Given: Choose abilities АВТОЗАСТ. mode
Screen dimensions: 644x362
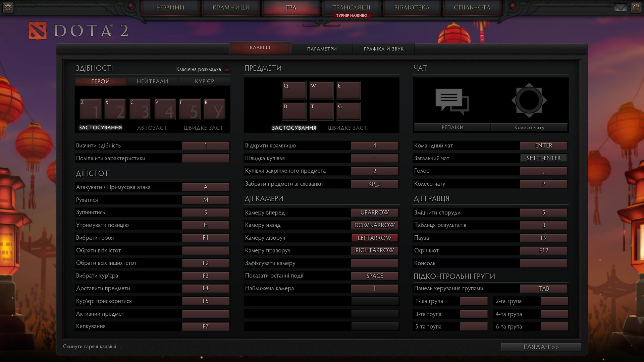Looking at the screenshot, I should pyautogui.click(x=153, y=128).
